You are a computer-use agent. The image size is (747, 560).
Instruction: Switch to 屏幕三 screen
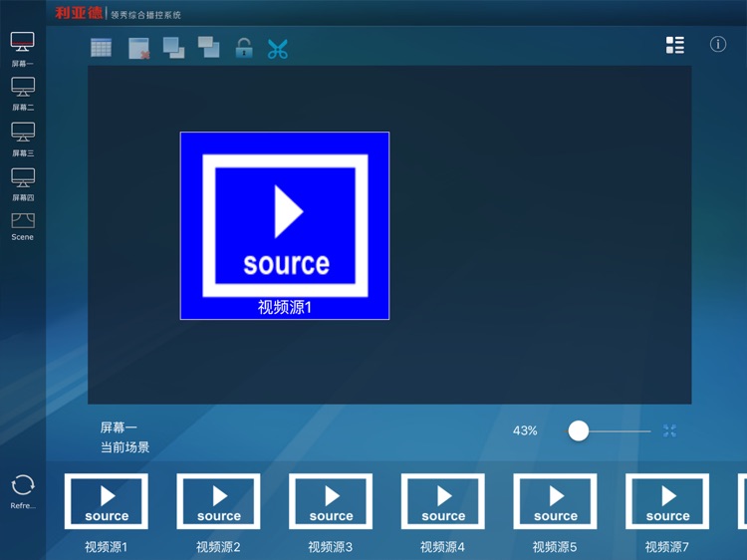22,139
